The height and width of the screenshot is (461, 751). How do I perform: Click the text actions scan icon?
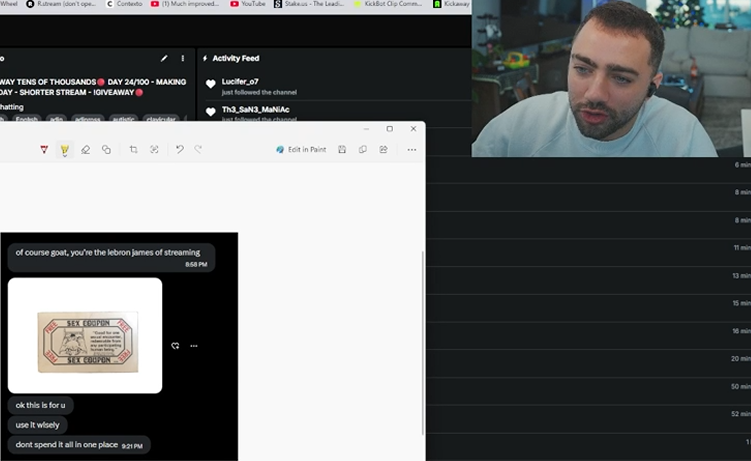(x=154, y=150)
